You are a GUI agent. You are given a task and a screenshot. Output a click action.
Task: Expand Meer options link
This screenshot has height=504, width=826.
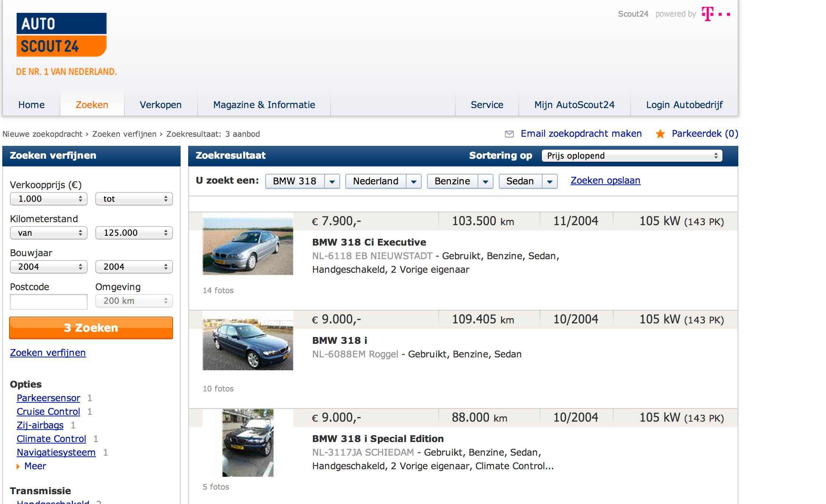[35, 466]
